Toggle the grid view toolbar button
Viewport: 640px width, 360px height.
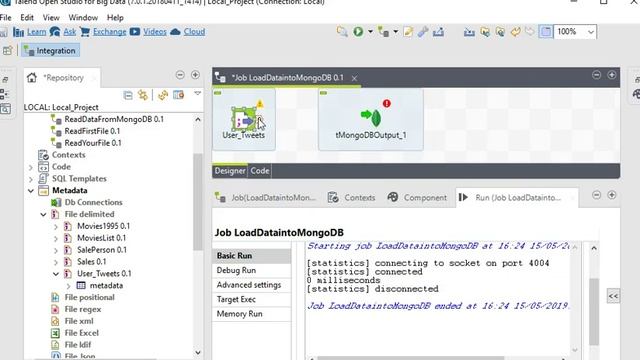pyautogui.click(x=546, y=31)
